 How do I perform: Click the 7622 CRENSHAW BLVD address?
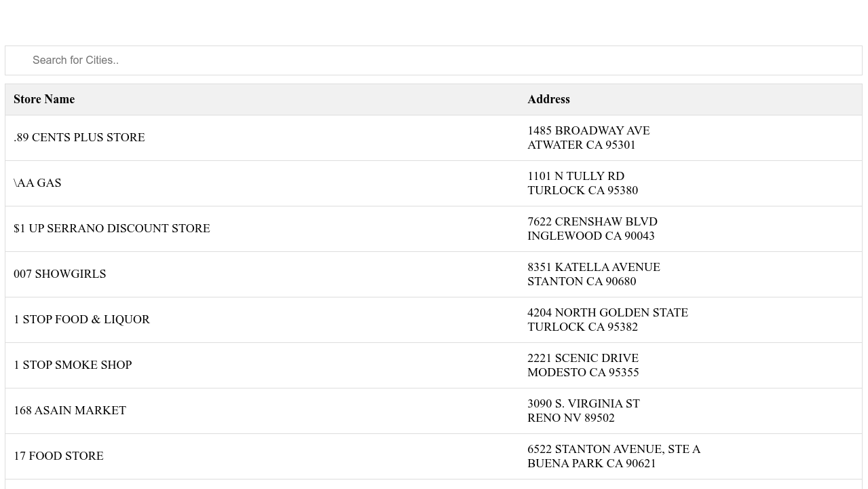[592, 222]
